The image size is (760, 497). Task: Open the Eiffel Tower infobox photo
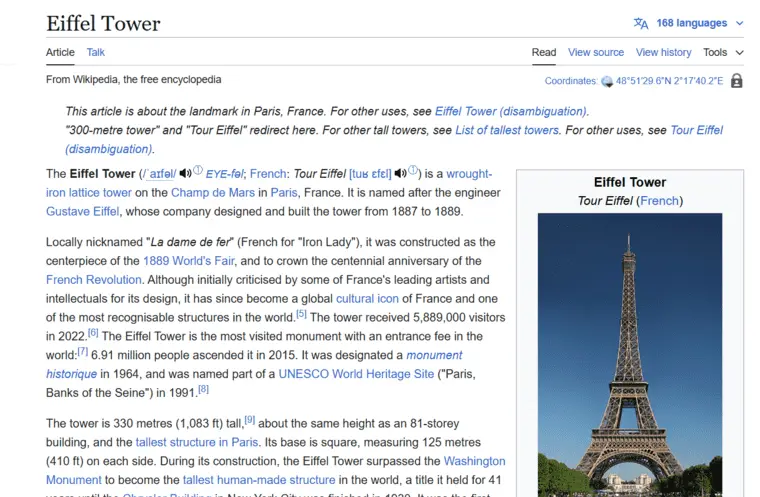coord(630,355)
